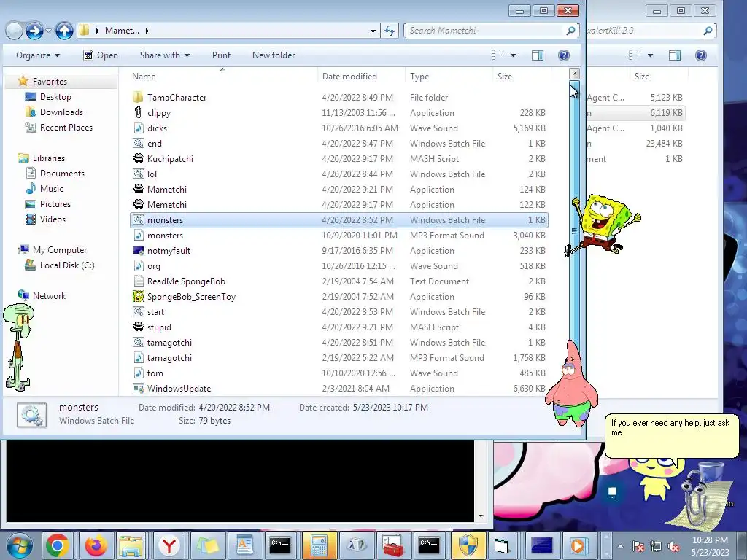Viewport: 747px width, 560px height.
Task: Click the search magnifier in Mametchi window
Action: click(570, 31)
